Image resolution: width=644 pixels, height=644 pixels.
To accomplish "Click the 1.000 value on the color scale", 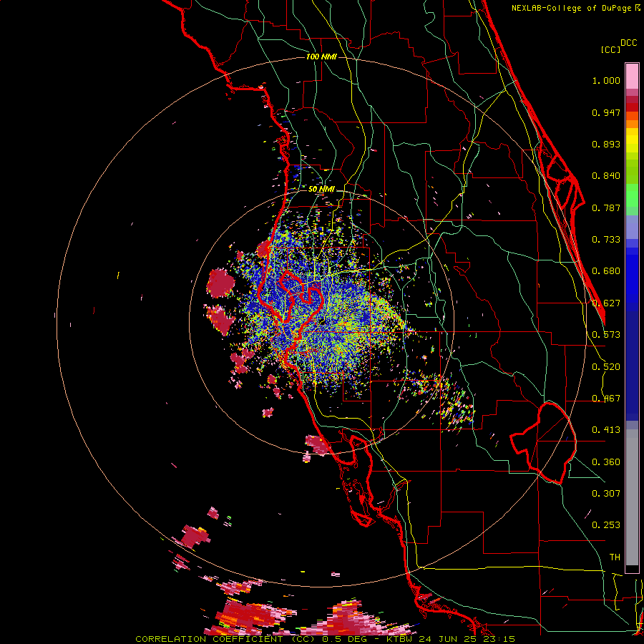I will point(606,80).
